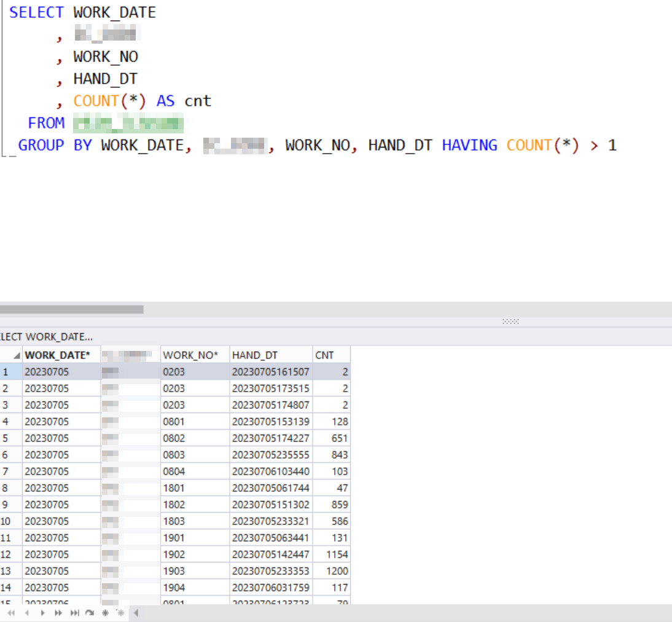
Task: Click HAND_DT cell 20230705161507
Action: click(271, 372)
